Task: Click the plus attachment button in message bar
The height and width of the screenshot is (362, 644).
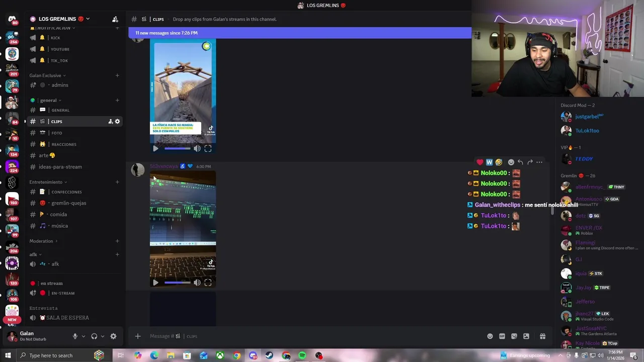Action: click(138, 336)
